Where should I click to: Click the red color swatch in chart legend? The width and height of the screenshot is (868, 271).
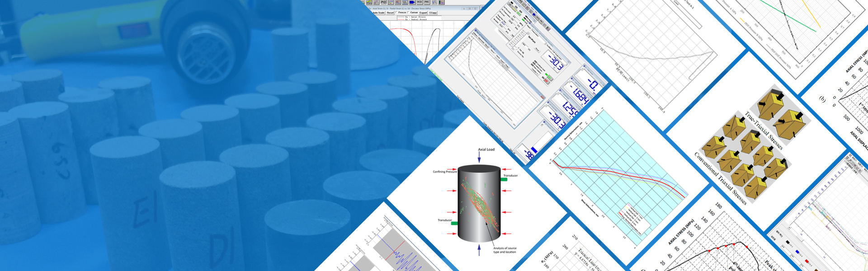807,262
